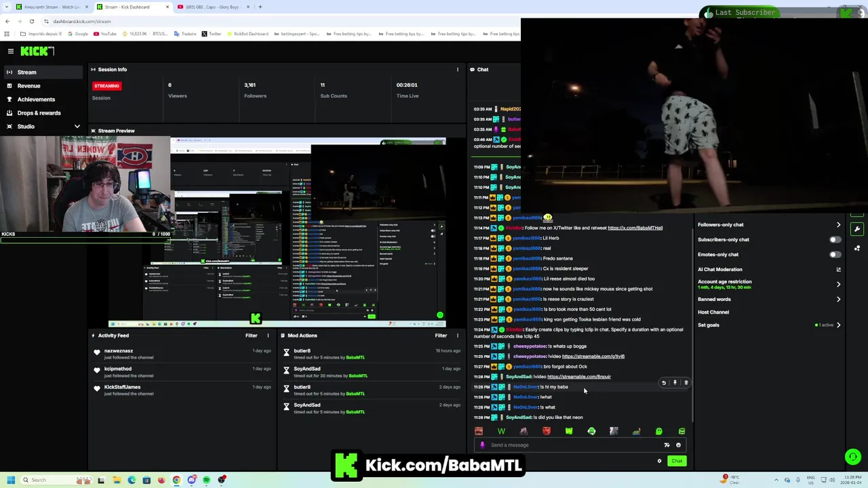This screenshot has height=488, width=868.
Task: Open the Twitter bookmark
Action: pyautogui.click(x=211, y=34)
